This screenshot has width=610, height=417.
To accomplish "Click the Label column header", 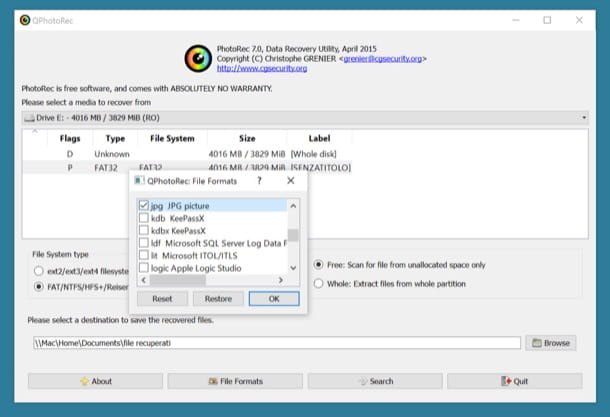I will pyautogui.click(x=319, y=138).
